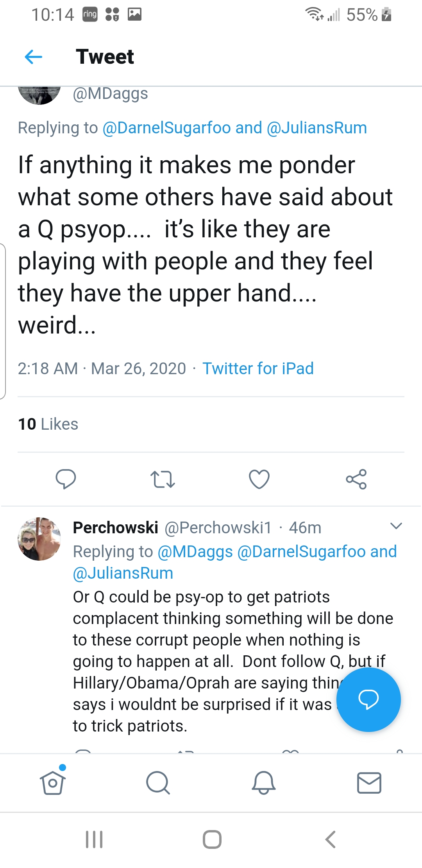
Task: Tap the @MDaggs profile avatar
Action: coord(39,95)
